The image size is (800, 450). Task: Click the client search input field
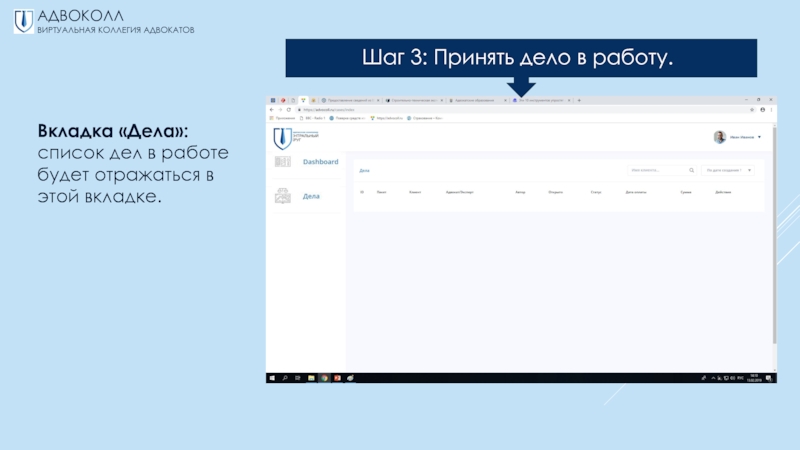point(656,171)
